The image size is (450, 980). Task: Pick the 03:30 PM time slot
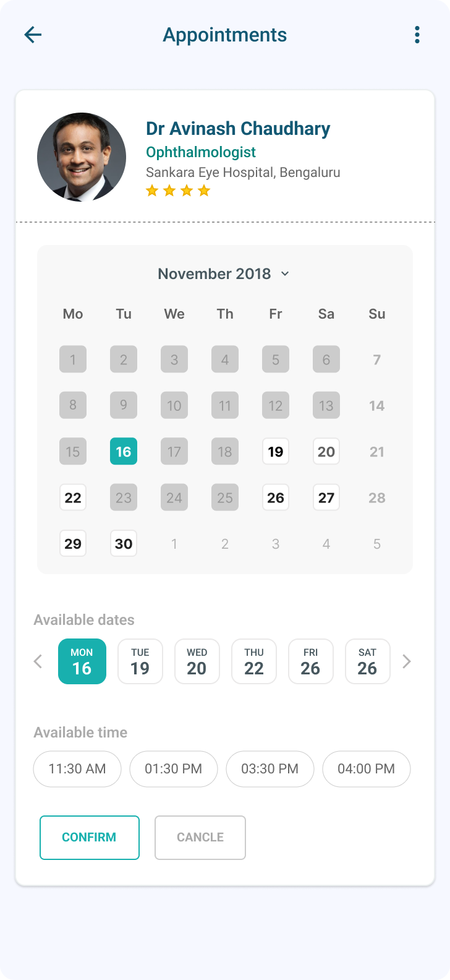(270, 769)
